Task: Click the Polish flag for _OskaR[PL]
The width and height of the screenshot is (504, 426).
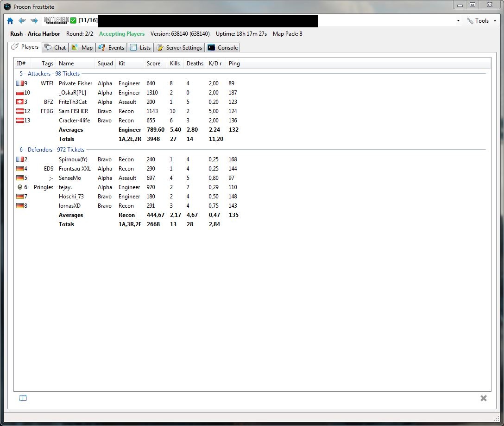Action: [x=20, y=93]
